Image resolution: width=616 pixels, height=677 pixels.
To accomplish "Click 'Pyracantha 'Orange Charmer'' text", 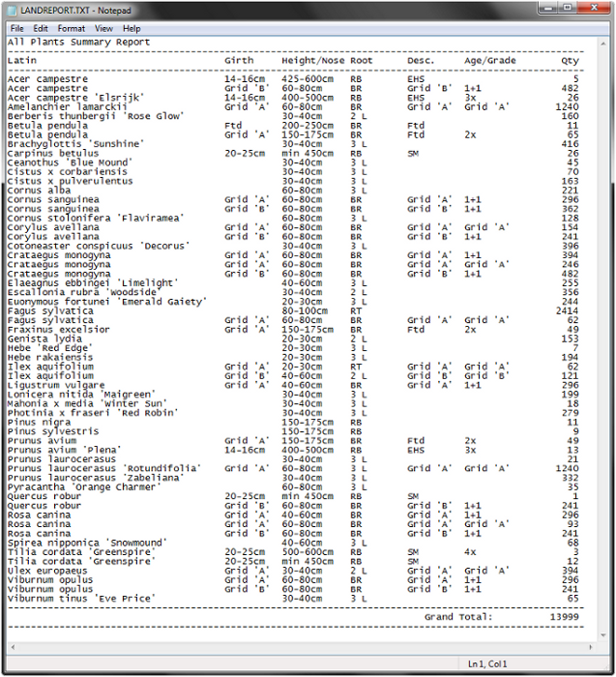I will (84, 487).
